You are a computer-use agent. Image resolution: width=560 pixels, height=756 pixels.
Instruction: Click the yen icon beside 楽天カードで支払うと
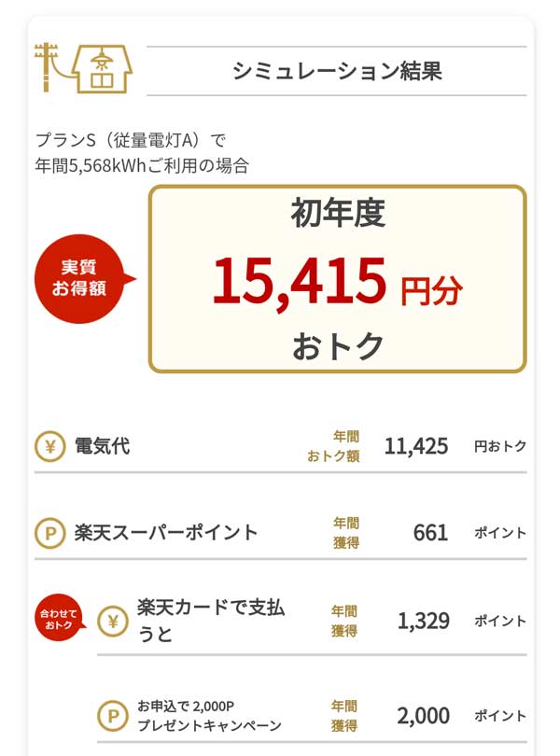[x=113, y=621]
